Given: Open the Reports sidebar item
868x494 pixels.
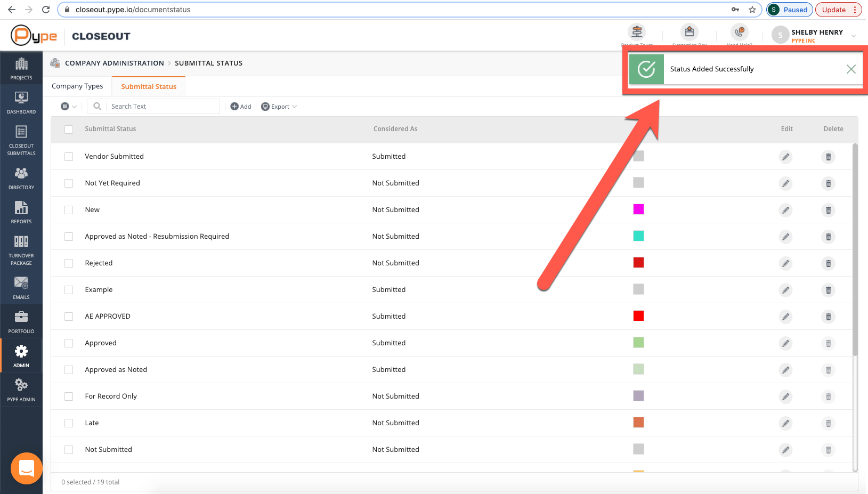Looking at the screenshot, I should [x=21, y=212].
